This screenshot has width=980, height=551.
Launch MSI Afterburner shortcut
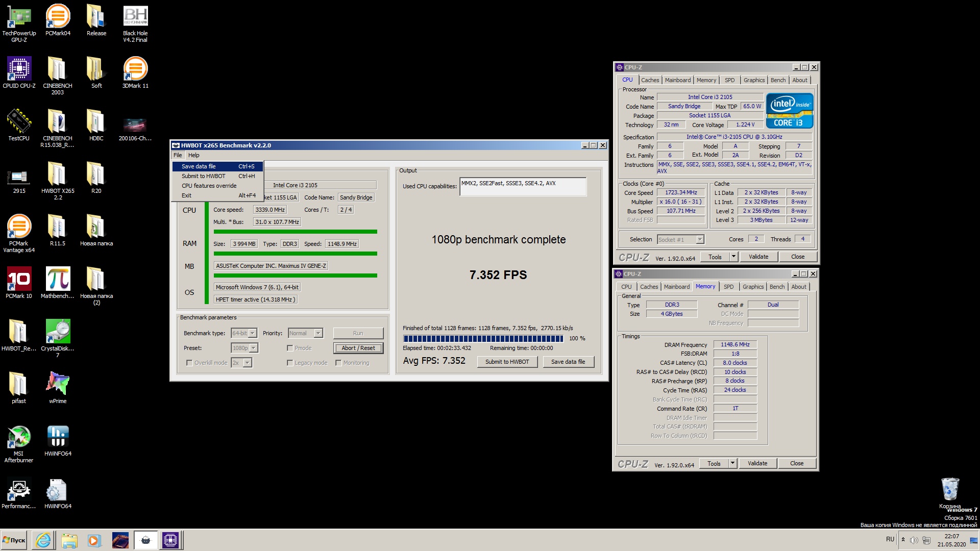coord(19,443)
